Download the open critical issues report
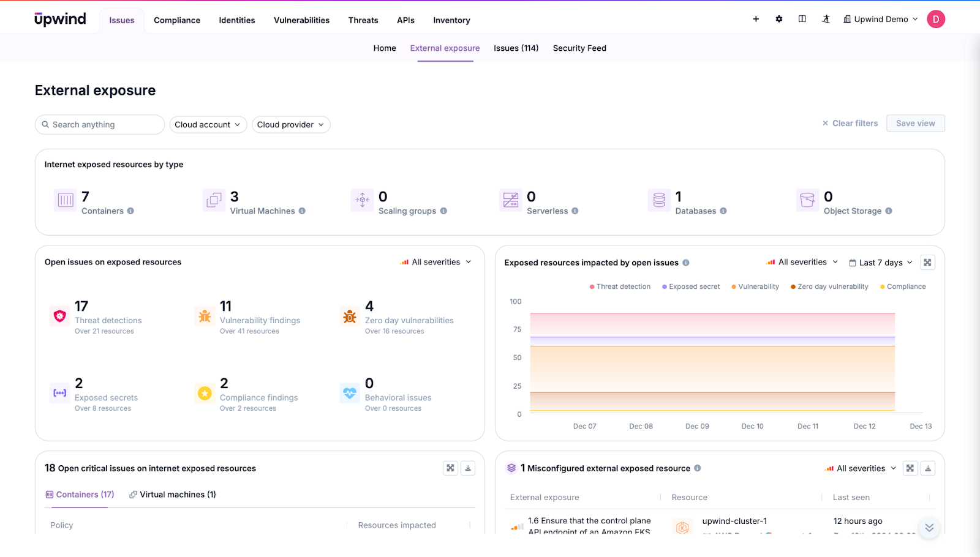 468,468
